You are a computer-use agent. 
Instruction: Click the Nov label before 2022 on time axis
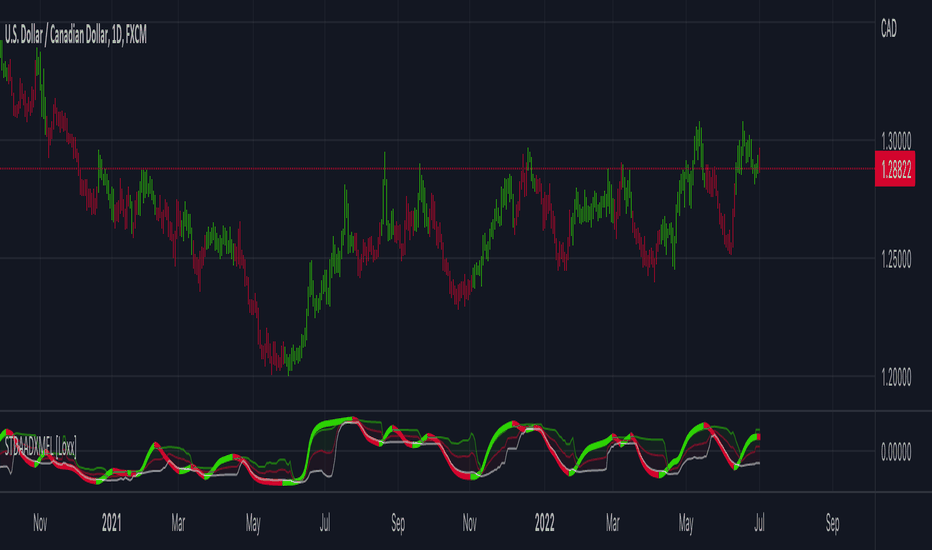coord(470,523)
